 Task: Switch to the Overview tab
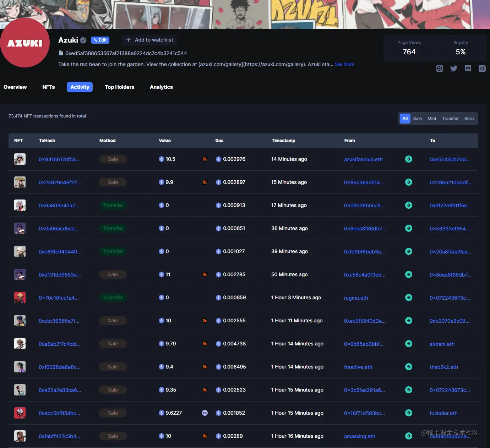pos(15,87)
